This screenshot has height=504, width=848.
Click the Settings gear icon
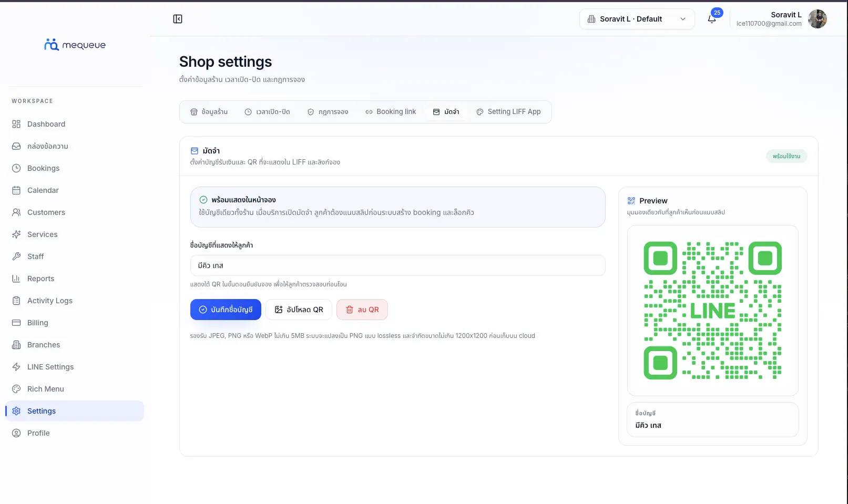pyautogui.click(x=16, y=411)
